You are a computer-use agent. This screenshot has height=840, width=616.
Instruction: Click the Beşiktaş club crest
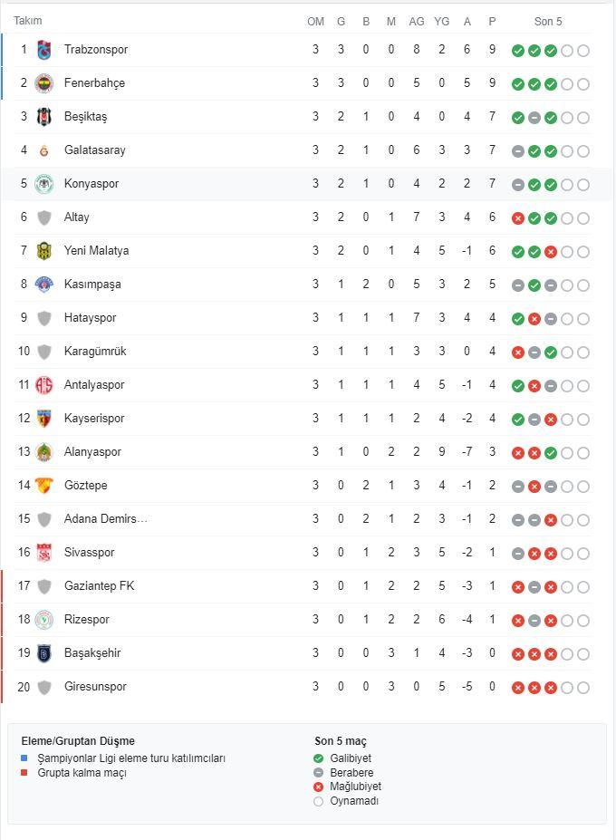43,117
